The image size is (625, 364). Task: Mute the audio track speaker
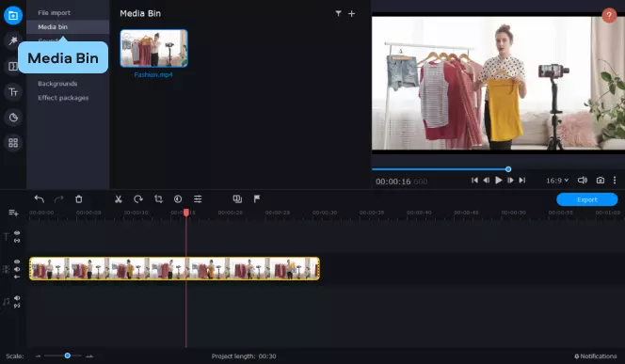click(x=17, y=298)
